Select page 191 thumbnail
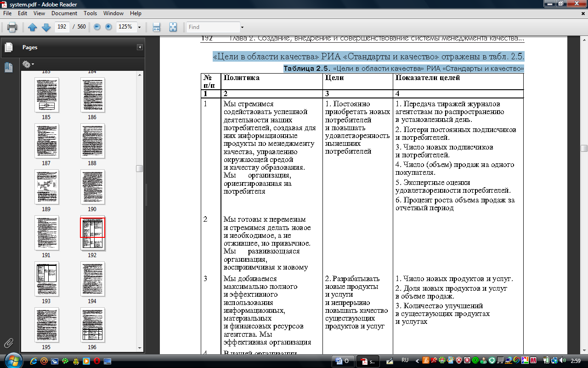 coord(46,232)
